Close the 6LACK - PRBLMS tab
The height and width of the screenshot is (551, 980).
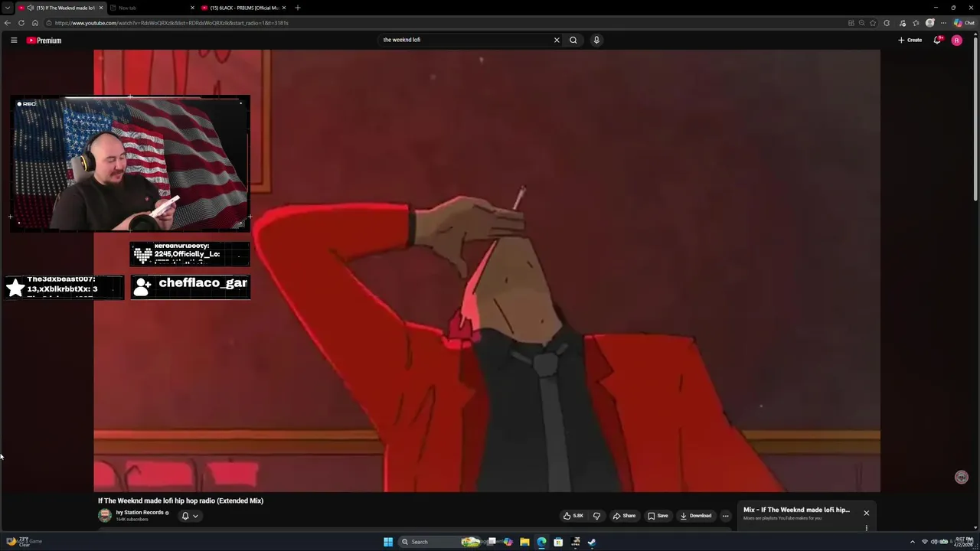284,8
